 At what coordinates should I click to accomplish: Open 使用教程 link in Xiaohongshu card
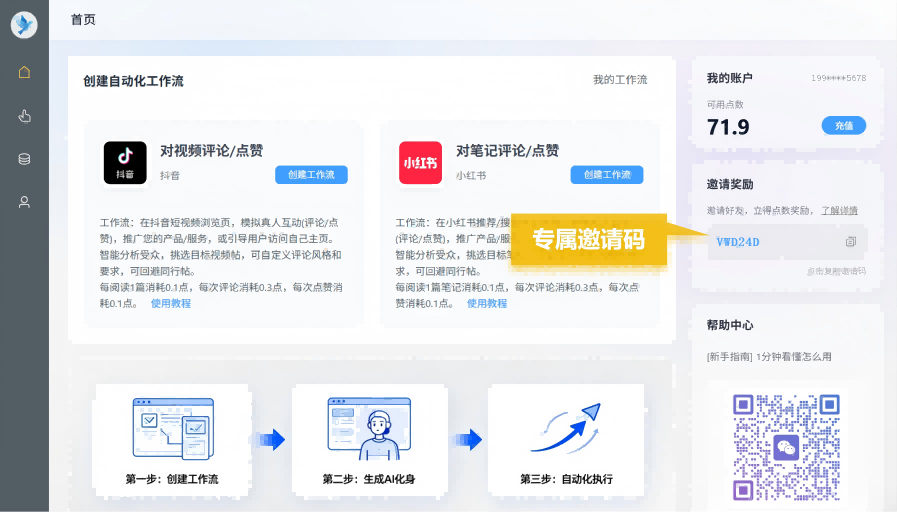point(487,303)
